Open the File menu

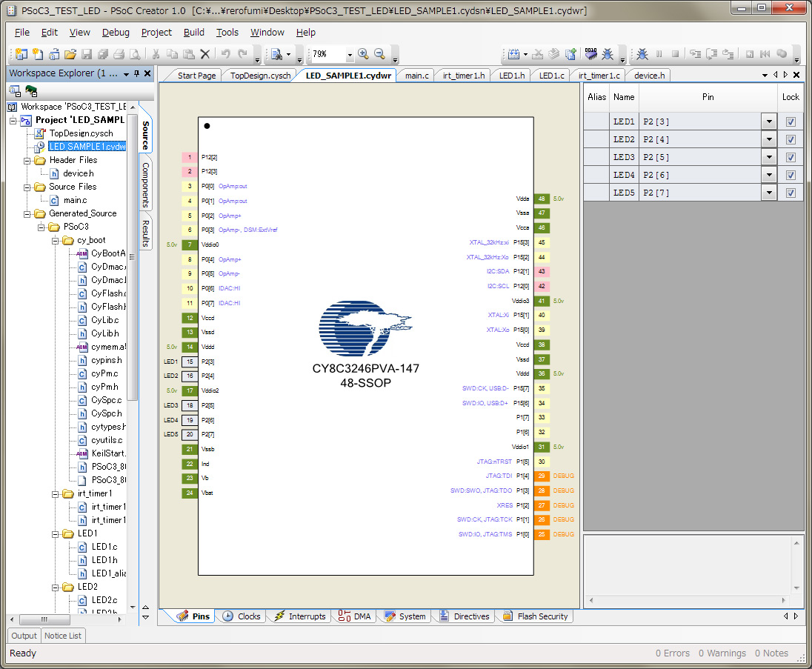(21, 32)
